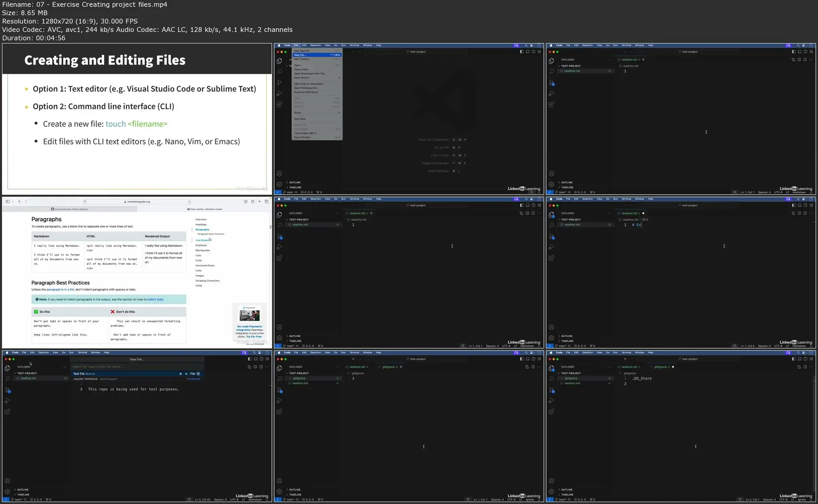Toggle Secondary Side Bar in the '# Ex' frame
This screenshot has height=504, width=818.
point(805,205)
